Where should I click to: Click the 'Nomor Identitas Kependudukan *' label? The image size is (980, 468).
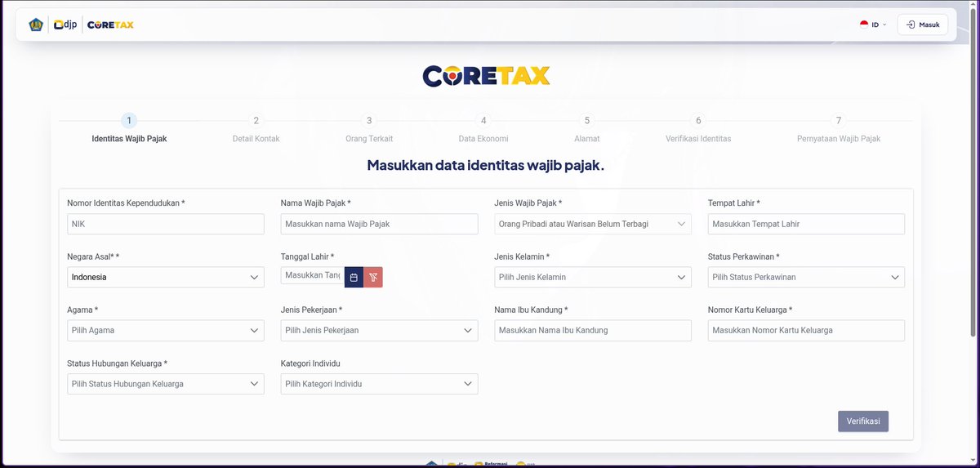pyautogui.click(x=126, y=203)
